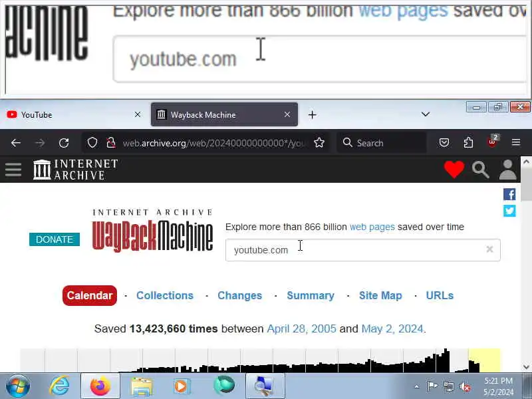The height and width of the screenshot is (399, 532).
Task: Open the May 2, 2024 capture link
Action: (392, 329)
